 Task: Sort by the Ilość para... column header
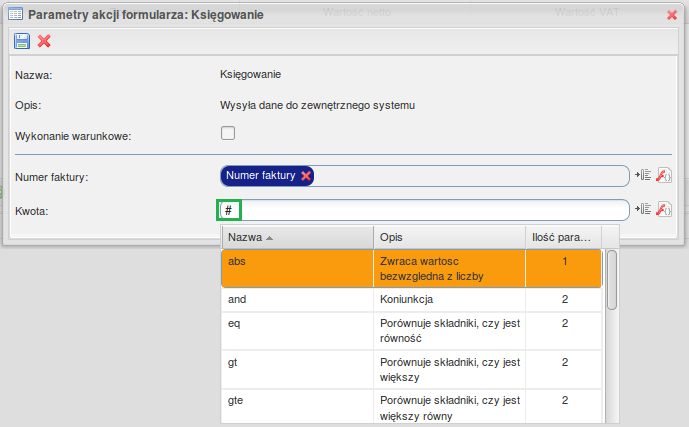coord(564,237)
